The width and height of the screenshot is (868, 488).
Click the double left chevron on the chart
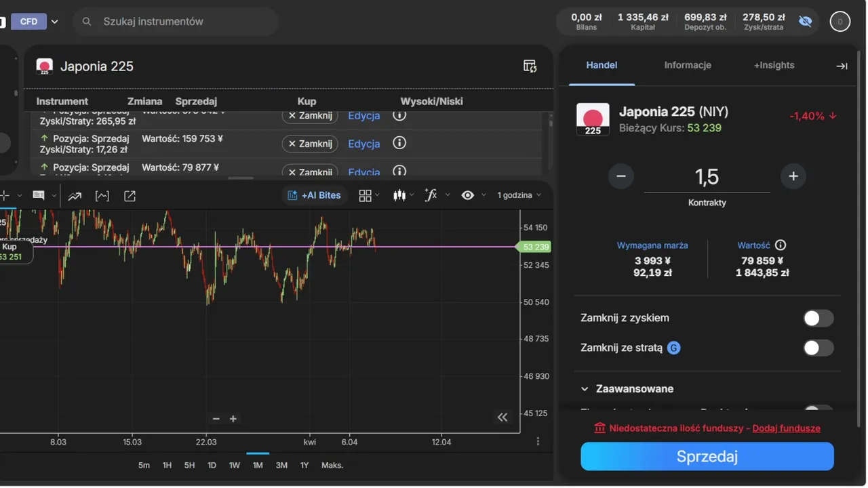click(502, 418)
